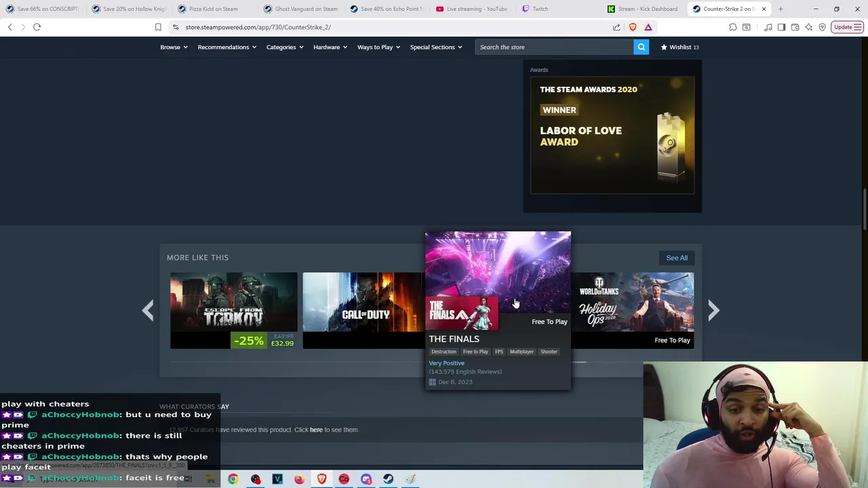Click the Destruction tag on THE FINALS
Screen dimensions: 868x488
[443, 352]
